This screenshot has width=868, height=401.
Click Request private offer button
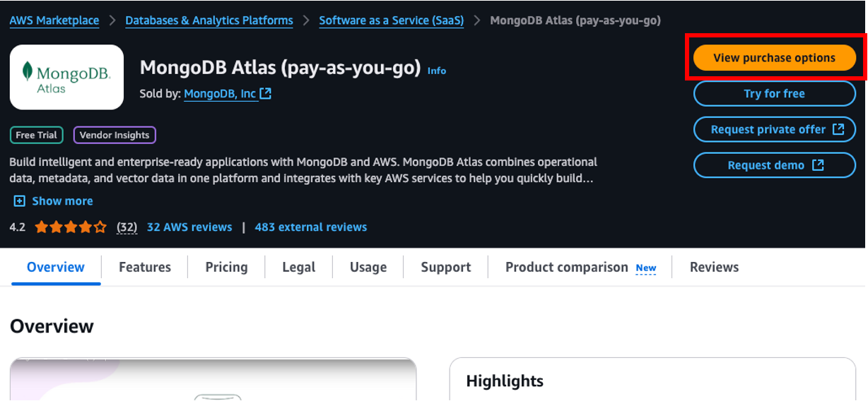coord(775,130)
